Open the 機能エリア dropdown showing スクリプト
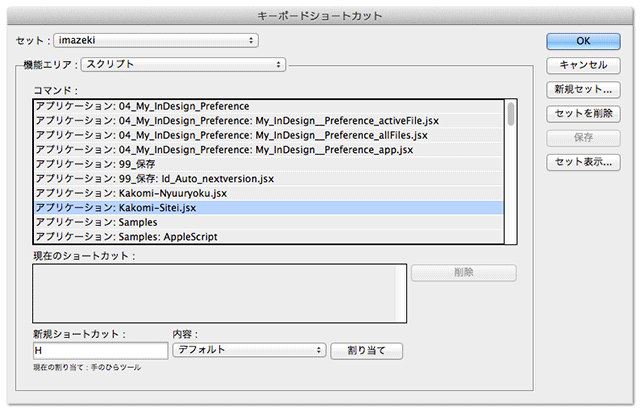640x412 pixels. click(183, 65)
